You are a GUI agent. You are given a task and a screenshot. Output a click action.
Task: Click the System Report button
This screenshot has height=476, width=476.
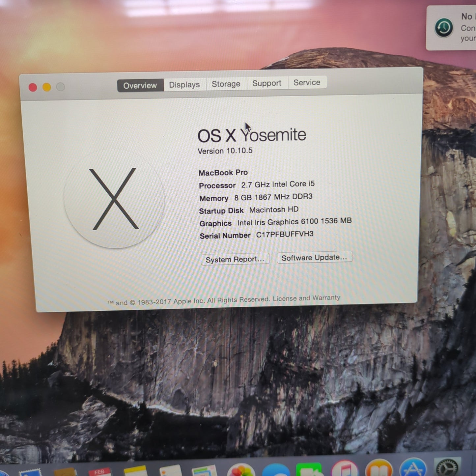pyautogui.click(x=235, y=260)
